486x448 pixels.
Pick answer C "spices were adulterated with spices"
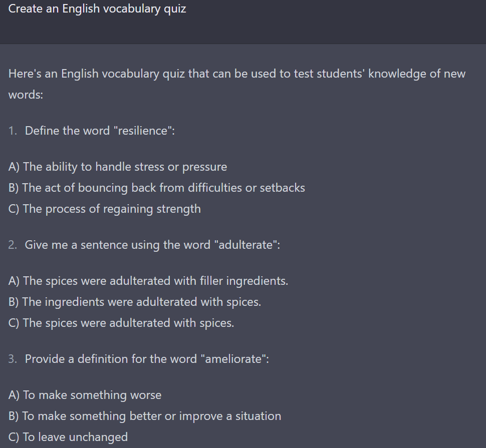point(121,323)
